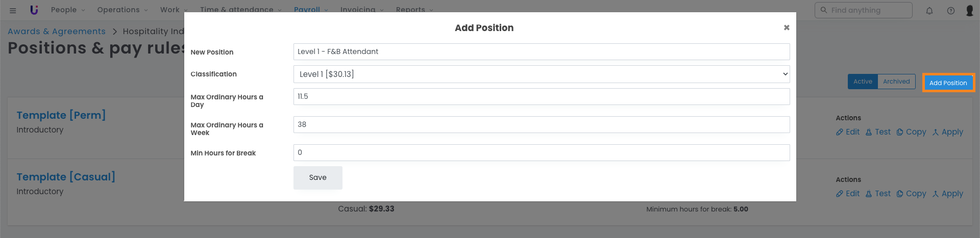Click Copy on Template [Perm] row

tap(911, 132)
